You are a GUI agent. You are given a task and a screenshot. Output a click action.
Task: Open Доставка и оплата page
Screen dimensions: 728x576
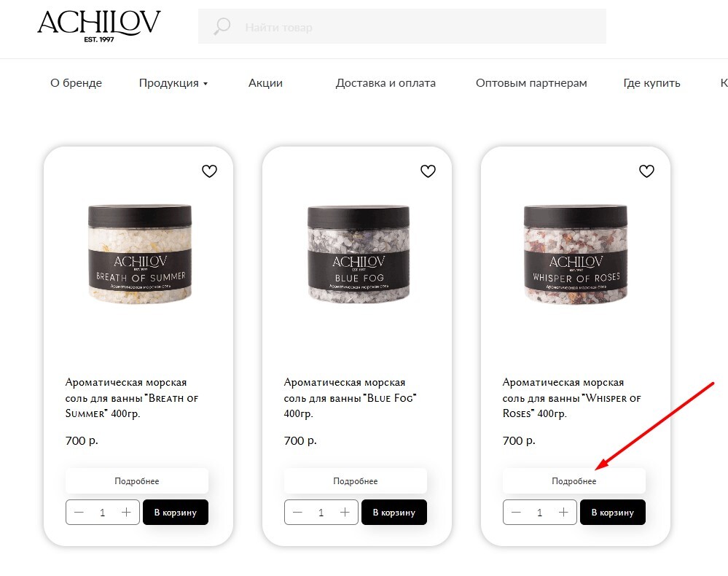pyautogui.click(x=385, y=83)
